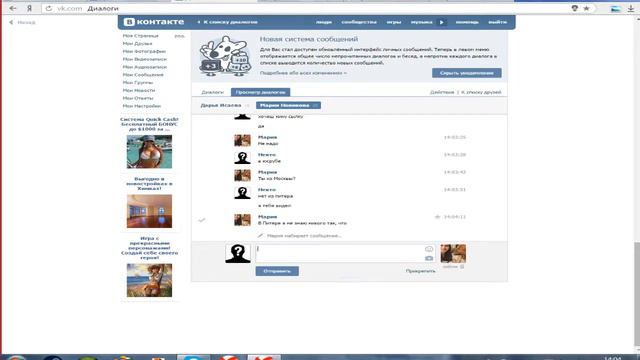This screenshot has height=360, width=640.
Task: Close the Дарья Исаева conversation tab
Action: click(247, 106)
